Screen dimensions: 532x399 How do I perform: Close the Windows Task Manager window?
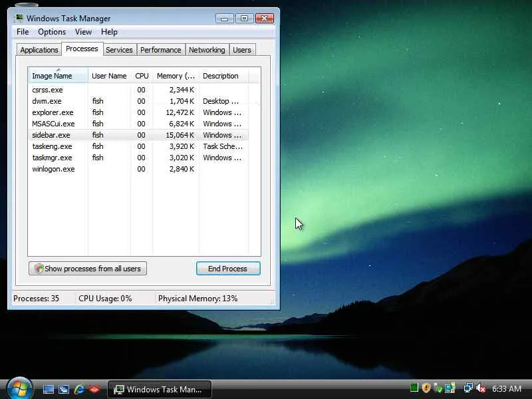pyautogui.click(x=265, y=19)
